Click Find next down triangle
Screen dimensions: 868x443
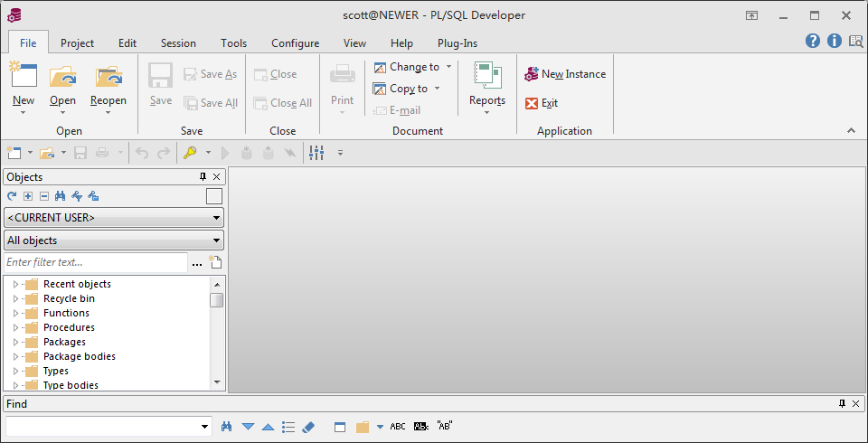click(248, 427)
